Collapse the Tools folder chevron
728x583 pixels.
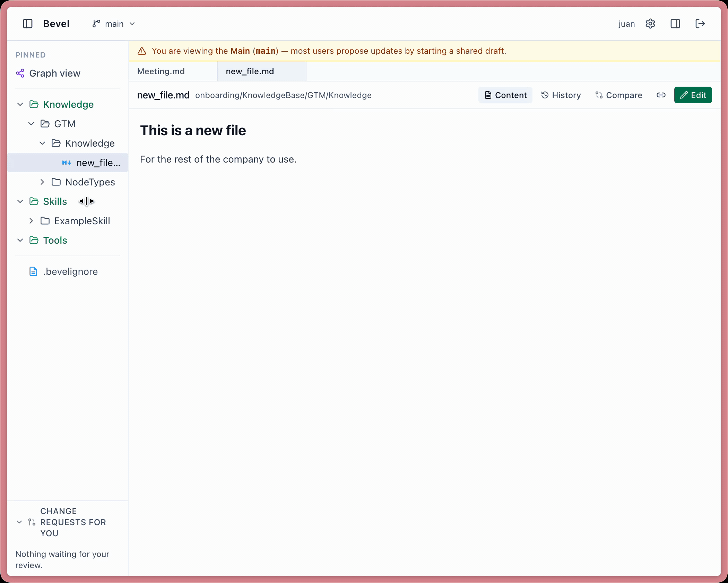pyautogui.click(x=20, y=240)
